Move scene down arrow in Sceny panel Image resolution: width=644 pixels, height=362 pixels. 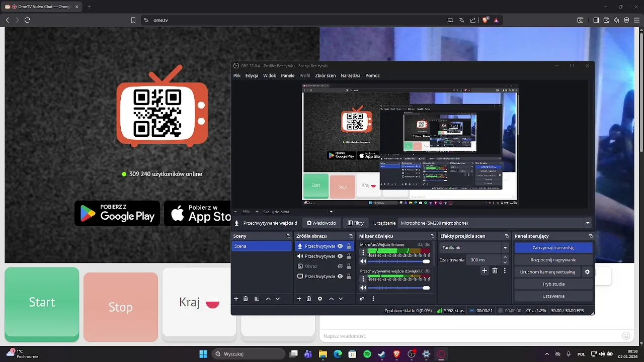pyautogui.click(x=277, y=299)
